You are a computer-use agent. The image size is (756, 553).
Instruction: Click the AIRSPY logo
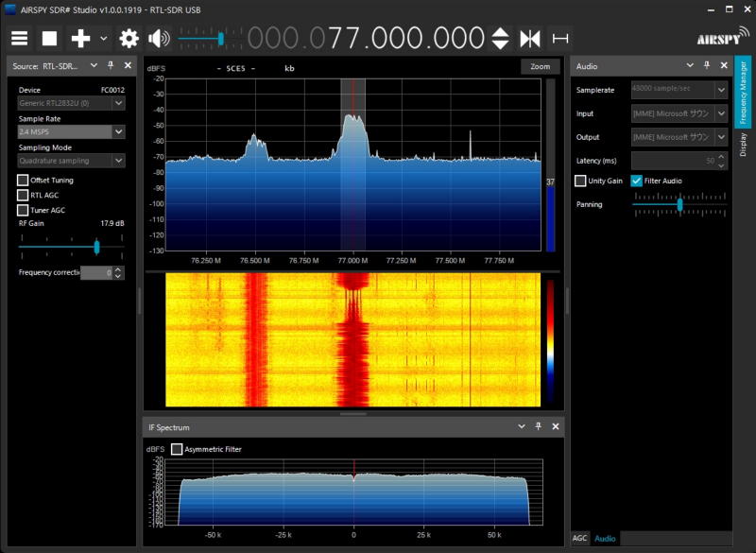pyautogui.click(x=723, y=37)
